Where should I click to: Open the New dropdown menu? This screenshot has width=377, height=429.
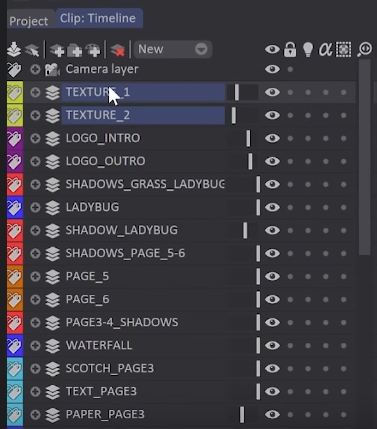click(x=173, y=49)
